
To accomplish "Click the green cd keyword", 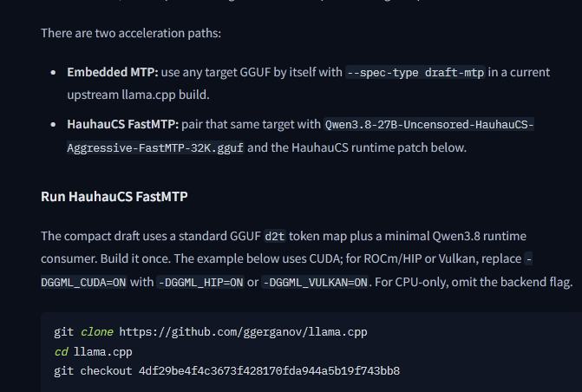I will pos(62,351).
